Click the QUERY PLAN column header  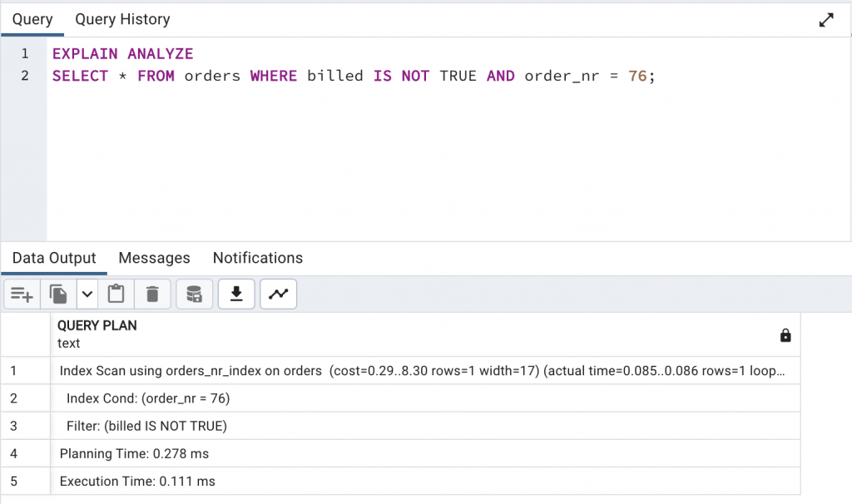coord(425,334)
